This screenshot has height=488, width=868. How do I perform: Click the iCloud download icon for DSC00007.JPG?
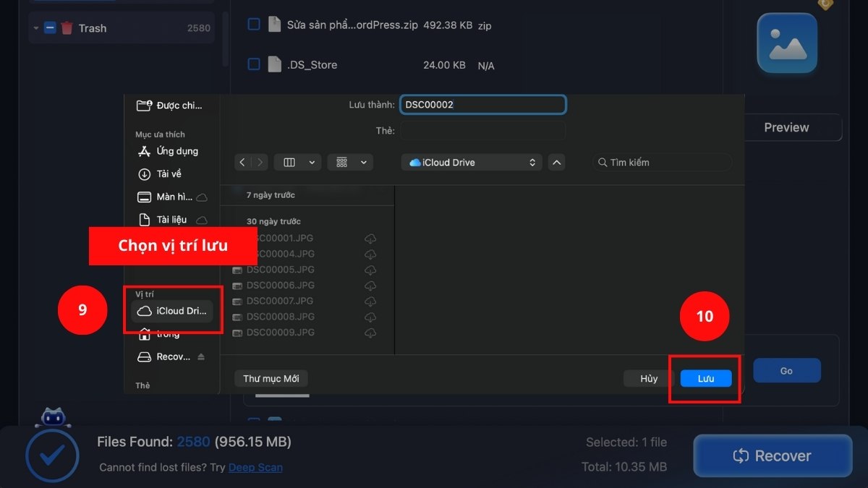(x=370, y=301)
